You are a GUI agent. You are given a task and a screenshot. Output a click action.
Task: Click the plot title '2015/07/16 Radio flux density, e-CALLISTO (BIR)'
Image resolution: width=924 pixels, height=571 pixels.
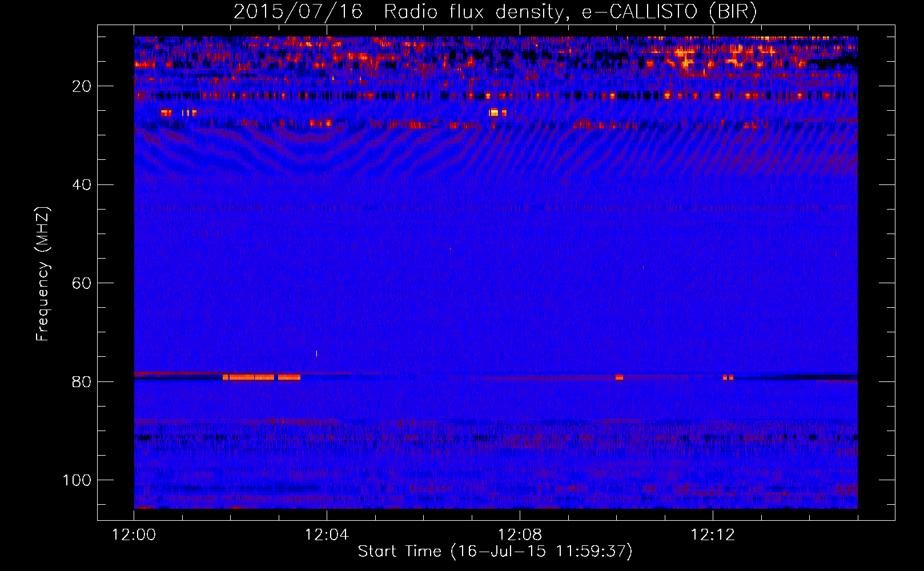coord(495,12)
